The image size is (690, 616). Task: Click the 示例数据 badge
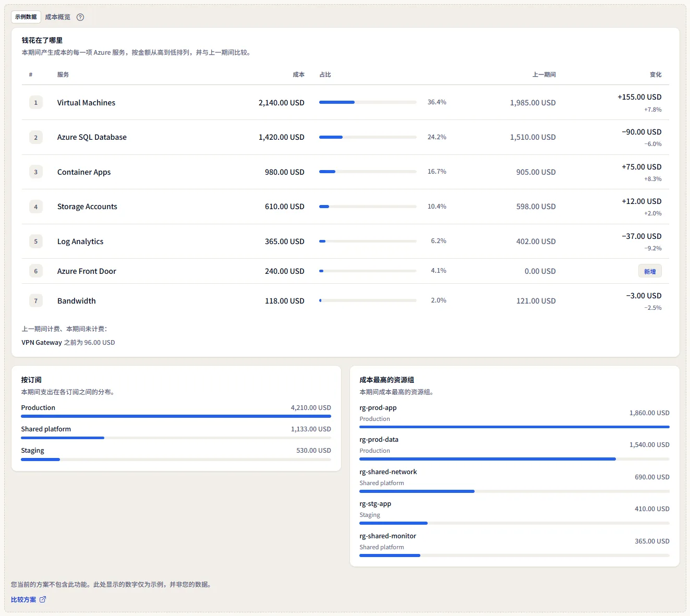click(26, 17)
